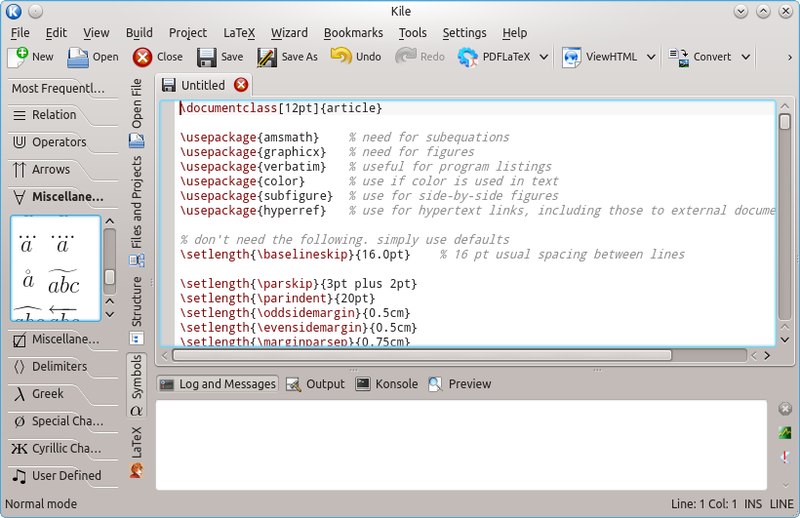
Task: Click the ViewHTML toolbar icon
Action: click(x=572, y=57)
